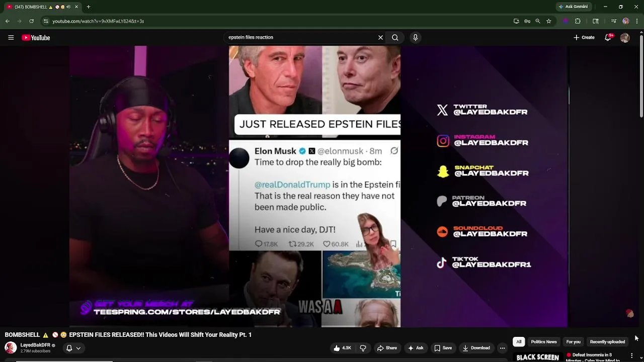
Task: Select the For you chip
Action: coord(573,342)
